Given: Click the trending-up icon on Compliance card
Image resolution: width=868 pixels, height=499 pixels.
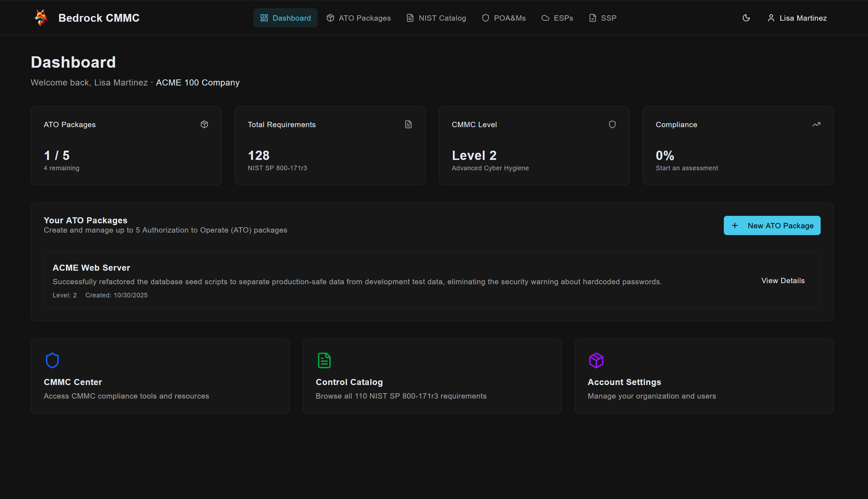Looking at the screenshot, I should (816, 124).
